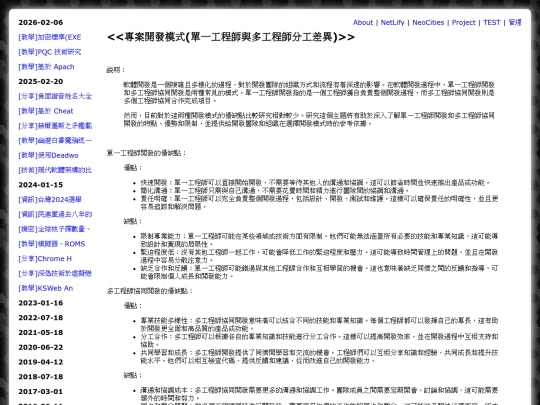The image size is (540, 405).
Task: Collapse the 2024-01-15 date group
Action: pos(41,185)
